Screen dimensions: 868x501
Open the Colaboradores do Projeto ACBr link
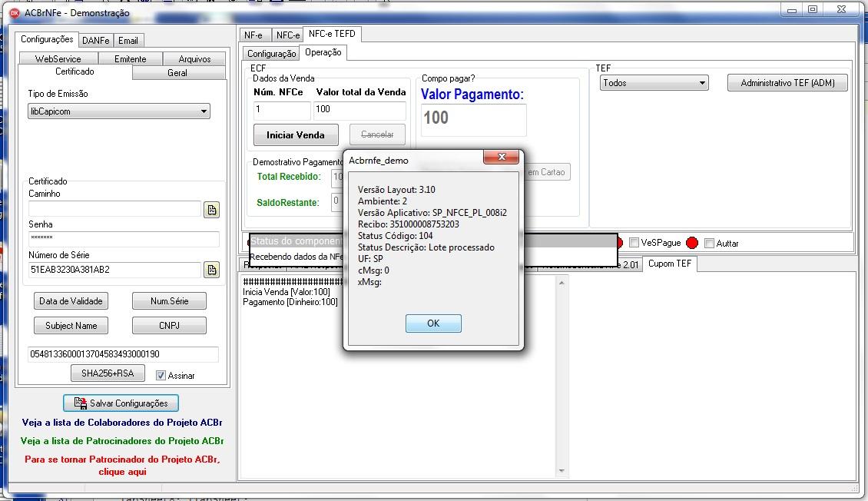[122, 423]
